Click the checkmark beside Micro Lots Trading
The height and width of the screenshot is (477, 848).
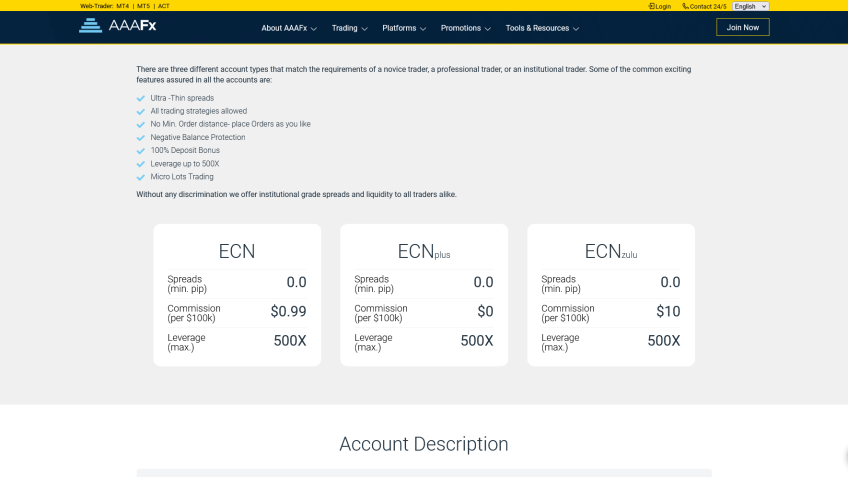[141, 177]
